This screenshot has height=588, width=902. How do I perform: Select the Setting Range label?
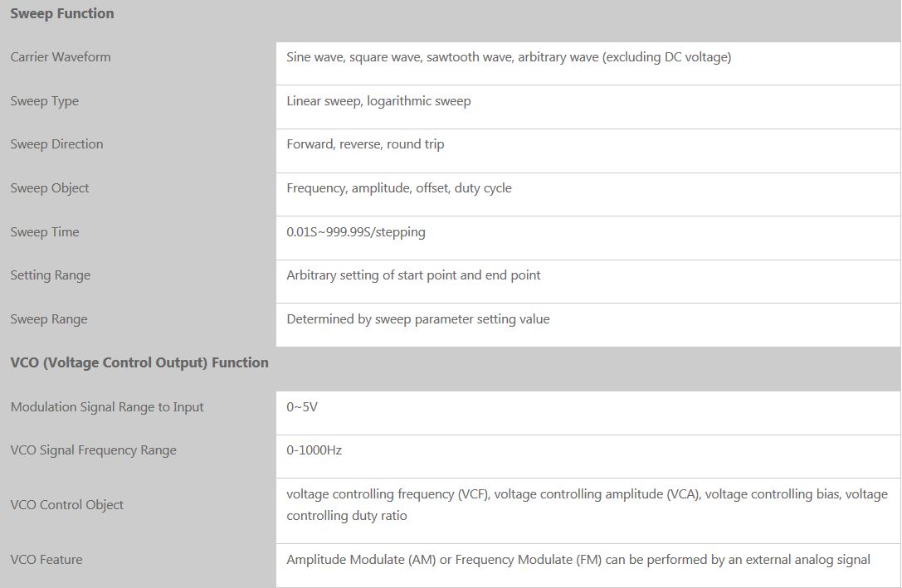point(51,275)
